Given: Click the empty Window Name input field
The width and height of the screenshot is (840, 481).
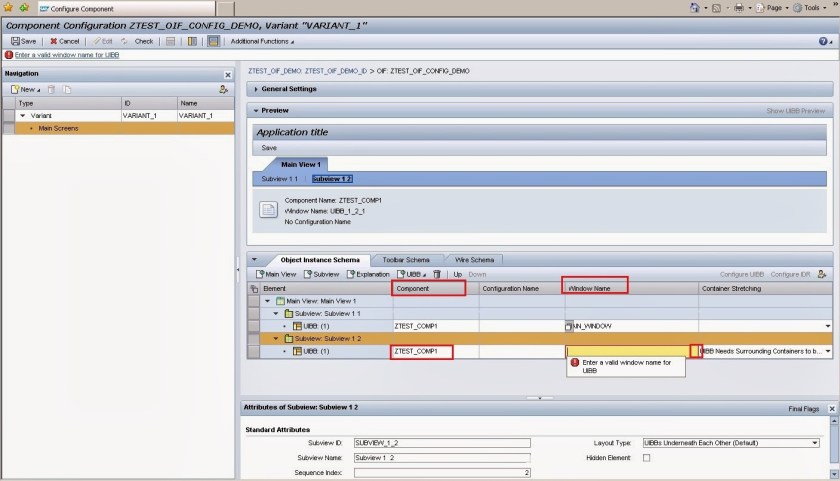Looking at the screenshot, I should tap(627, 351).
